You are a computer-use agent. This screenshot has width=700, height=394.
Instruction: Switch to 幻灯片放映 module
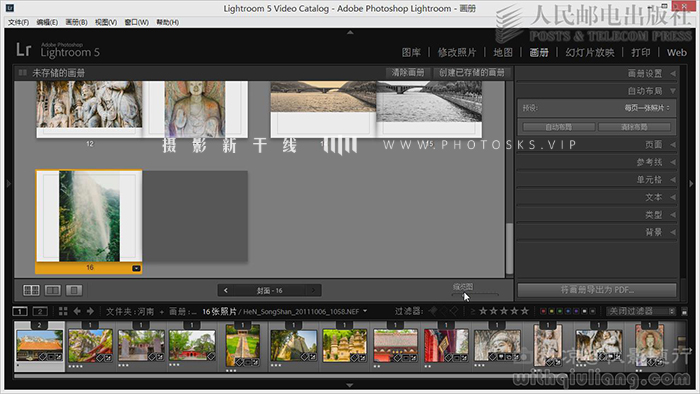[x=590, y=52]
